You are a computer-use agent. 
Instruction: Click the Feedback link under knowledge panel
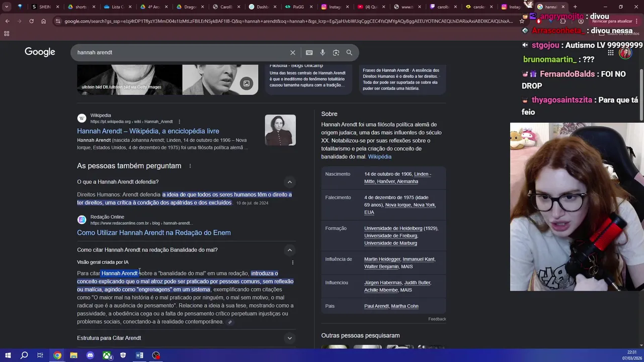(x=437, y=319)
